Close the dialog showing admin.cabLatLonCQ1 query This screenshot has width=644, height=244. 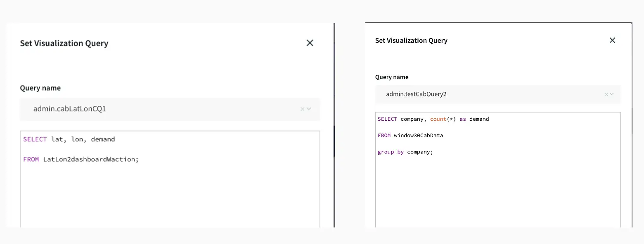[310, 43]
